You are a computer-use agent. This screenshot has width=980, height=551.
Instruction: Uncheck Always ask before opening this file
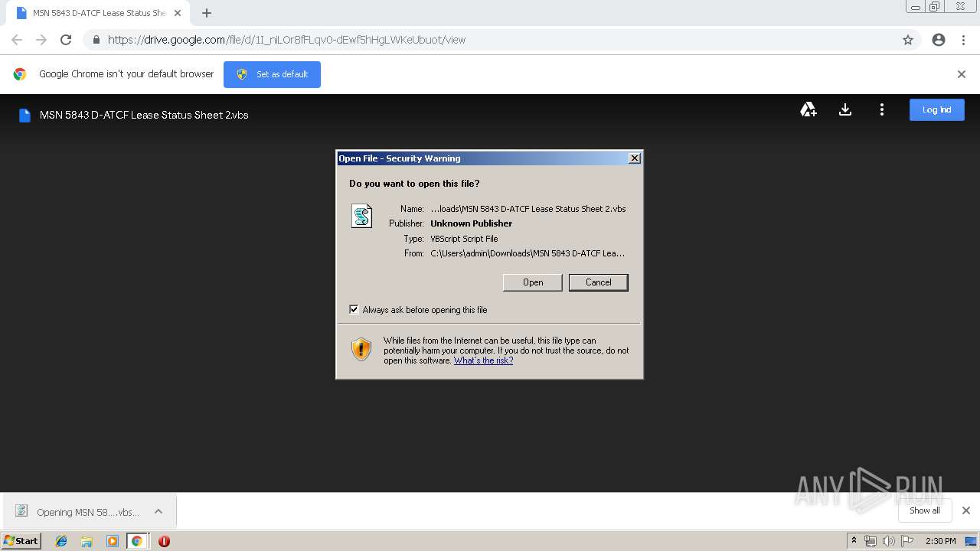point(354,309)
